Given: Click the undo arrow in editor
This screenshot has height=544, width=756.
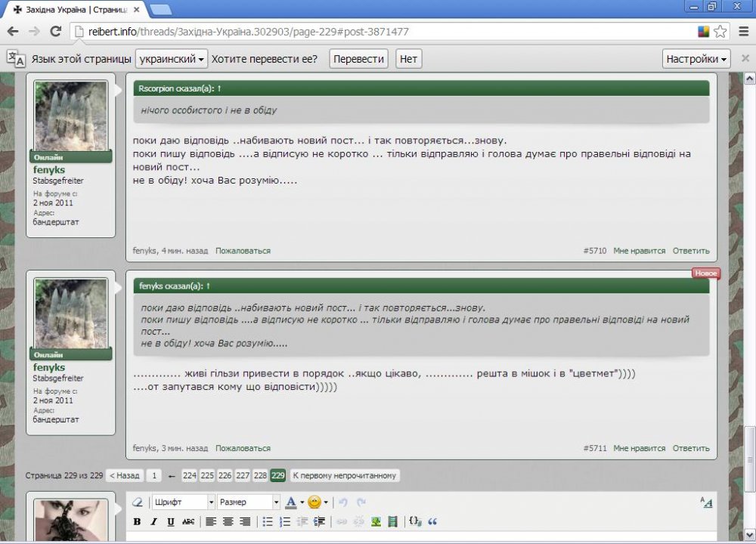Looking at the screenshot, I should tap(343, 502).
